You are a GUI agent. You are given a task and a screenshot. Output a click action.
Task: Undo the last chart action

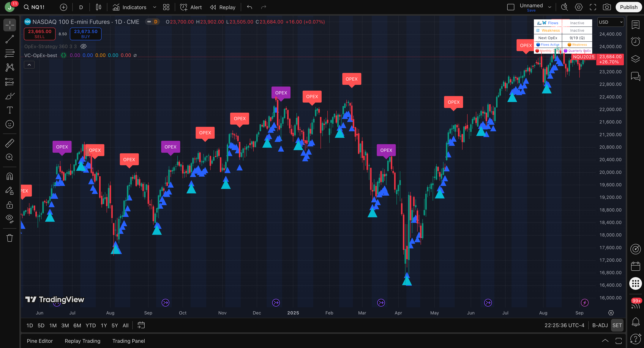(250, 7)
